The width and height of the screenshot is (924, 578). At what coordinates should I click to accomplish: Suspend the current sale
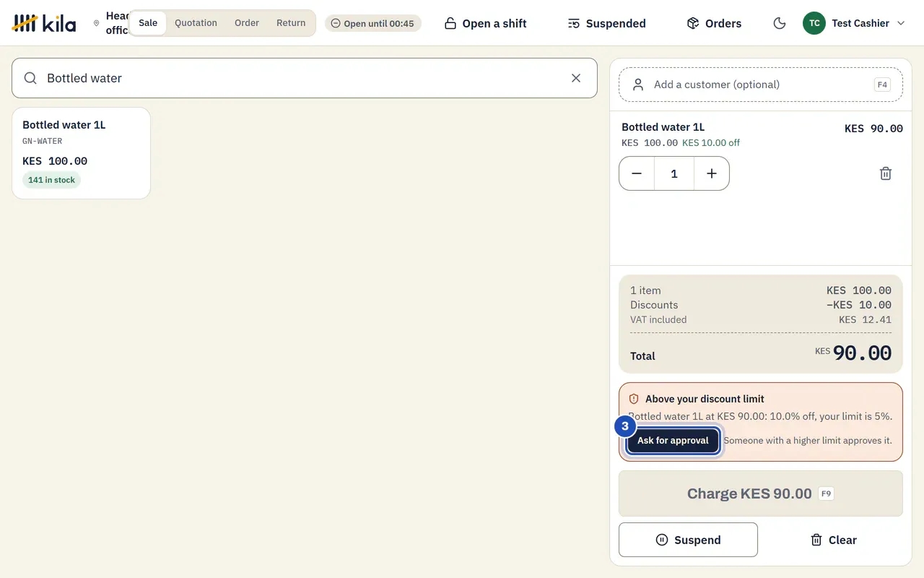[x=688, y=540]
